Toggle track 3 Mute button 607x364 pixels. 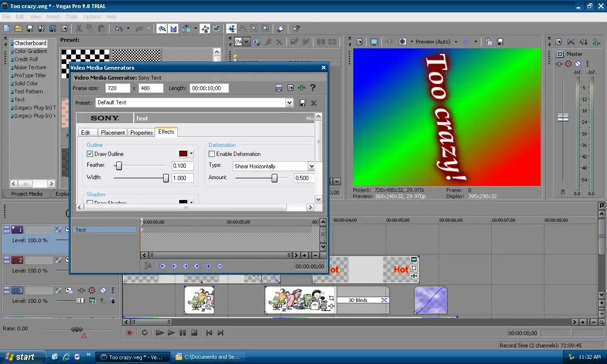pyautogui.click(x=103, y=290)
